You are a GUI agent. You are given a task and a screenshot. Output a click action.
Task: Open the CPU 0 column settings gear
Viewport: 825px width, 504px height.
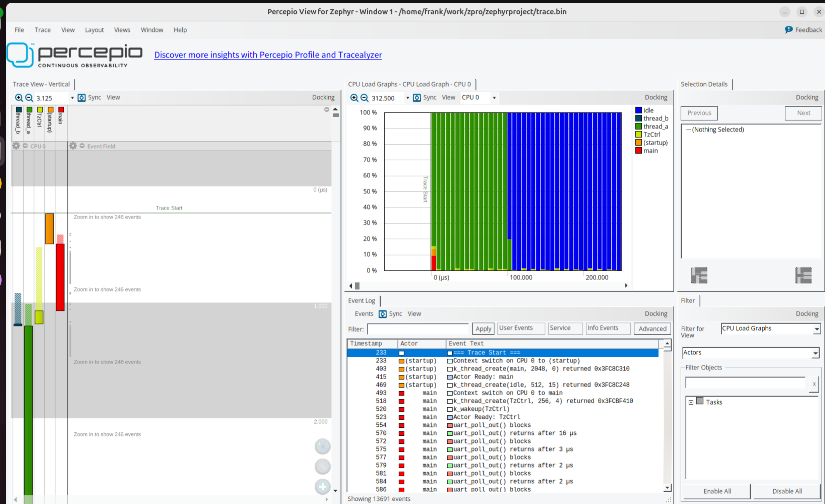click(x=16, y=146)
